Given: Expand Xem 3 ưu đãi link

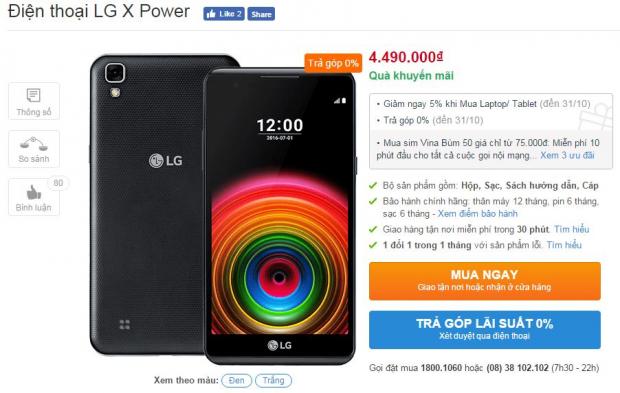Looking at the screenshot, I should click(567, 155).
